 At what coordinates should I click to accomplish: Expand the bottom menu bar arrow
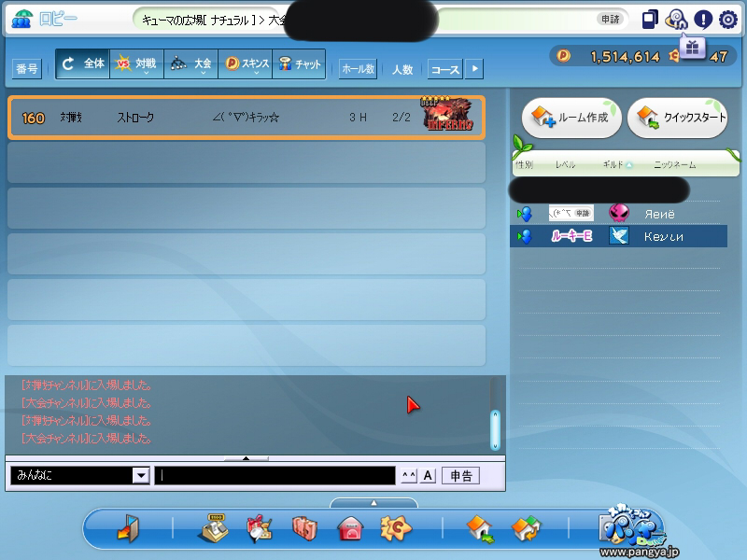click(x=373, y=504)
